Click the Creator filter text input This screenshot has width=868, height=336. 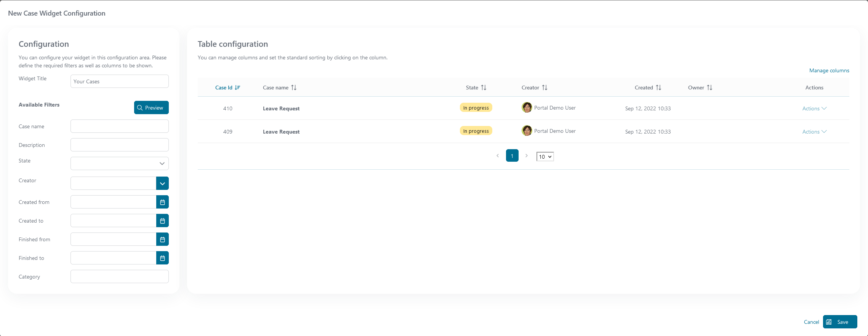113,183
